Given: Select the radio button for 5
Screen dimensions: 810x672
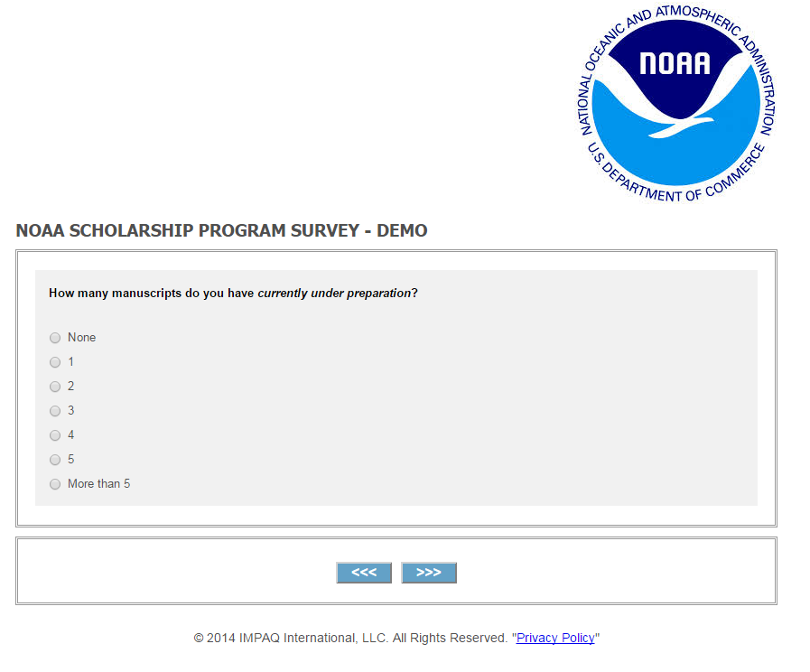Looking at the screenshot, I should [55, 460].
